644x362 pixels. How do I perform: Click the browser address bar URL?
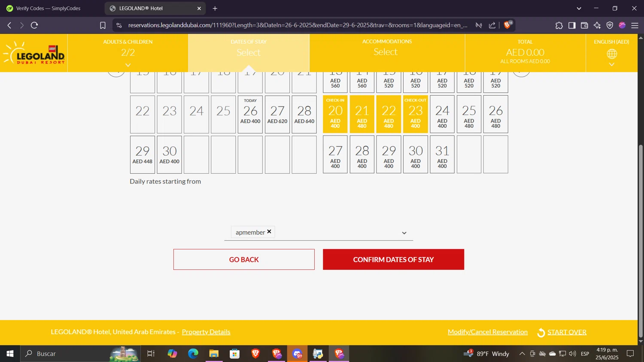coord(298,25)
